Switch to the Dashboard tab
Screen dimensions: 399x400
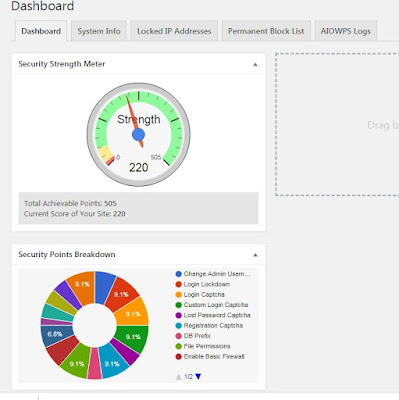[x=41, y=31]
